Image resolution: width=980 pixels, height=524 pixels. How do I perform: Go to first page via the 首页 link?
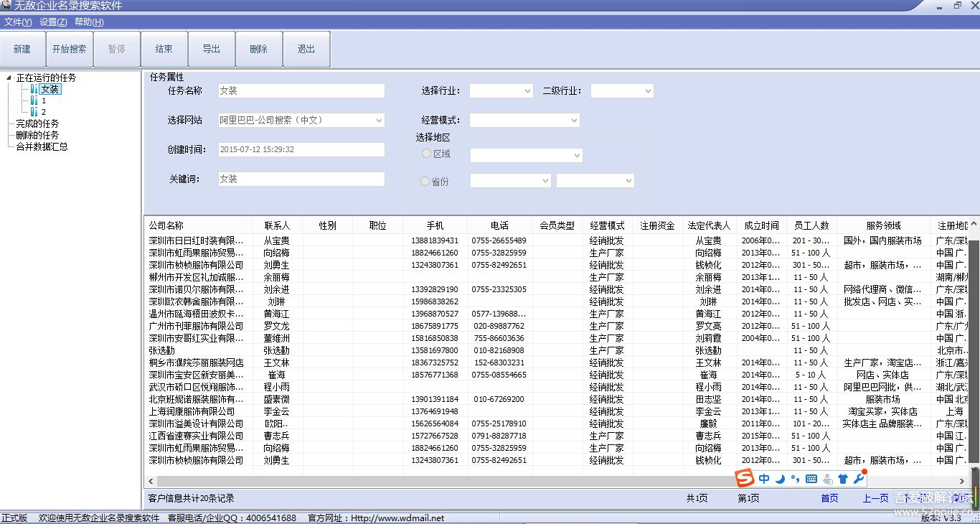tap(829, 497)
